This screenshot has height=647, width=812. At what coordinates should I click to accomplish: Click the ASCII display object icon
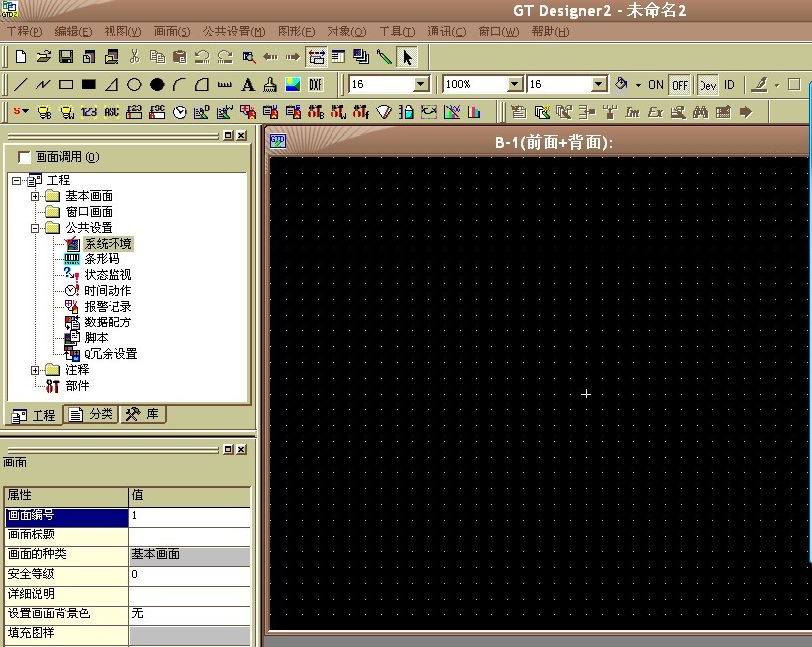[x=111, y=112]
